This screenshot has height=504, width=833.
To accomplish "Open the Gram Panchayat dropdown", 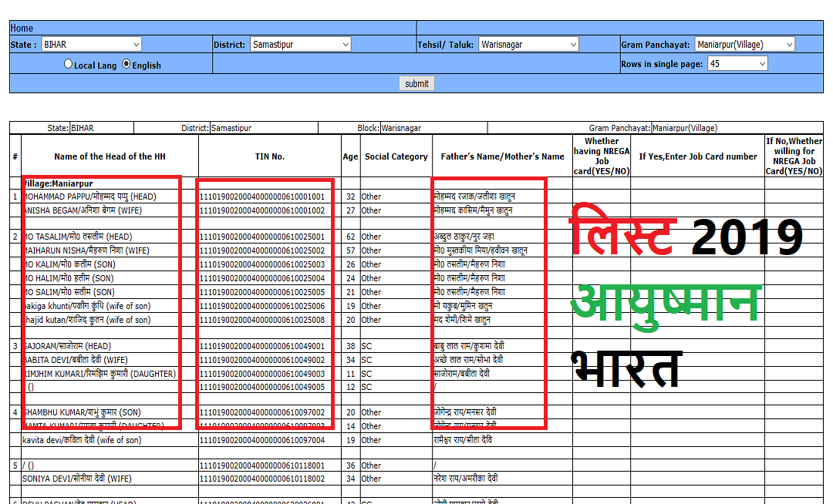I will pos(745,45).
